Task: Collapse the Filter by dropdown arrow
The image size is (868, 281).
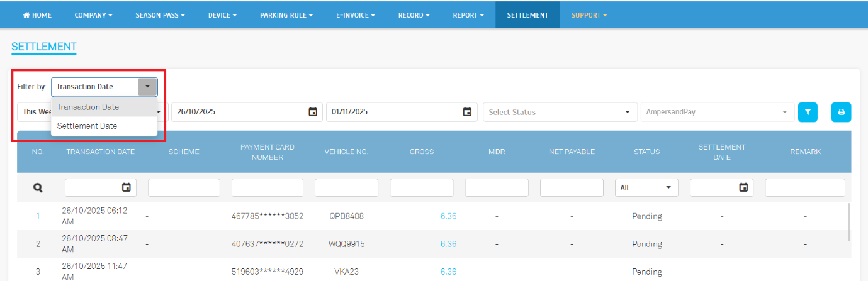Action: (147, 87)
